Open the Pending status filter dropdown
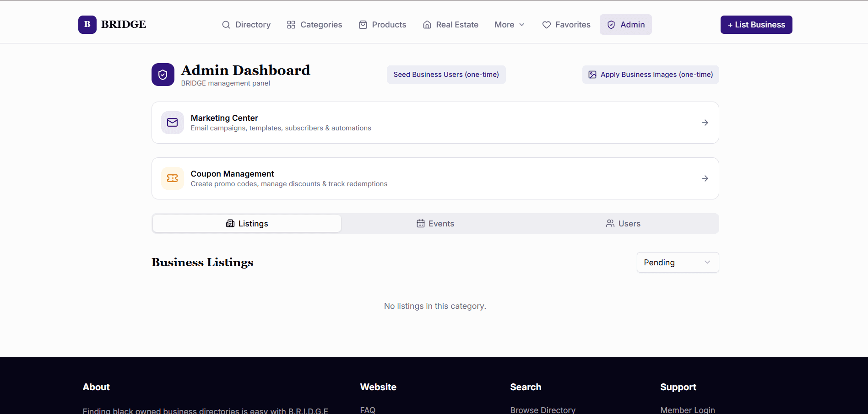The image size is (868, 414). point(678,263)
